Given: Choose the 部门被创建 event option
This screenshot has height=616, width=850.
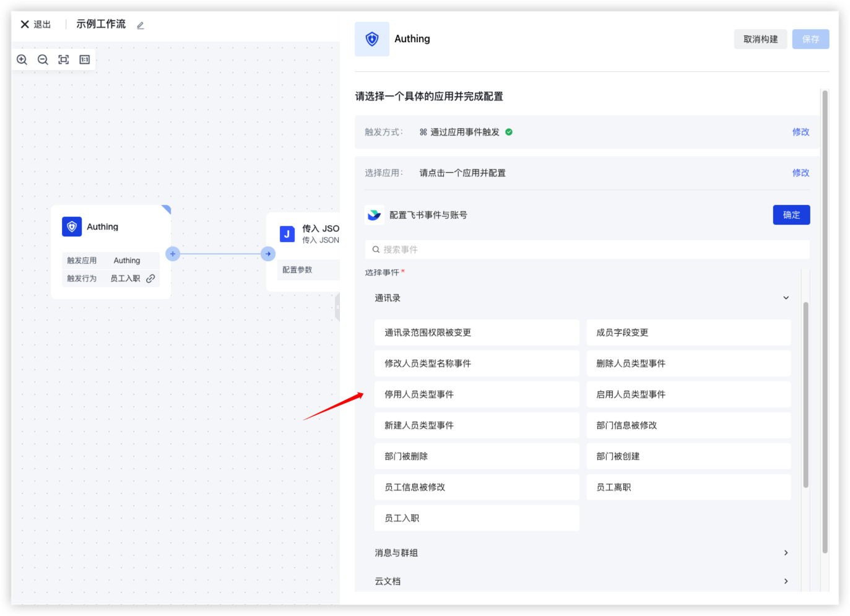Looking at the screenshot, I should (x=688, y=456).
